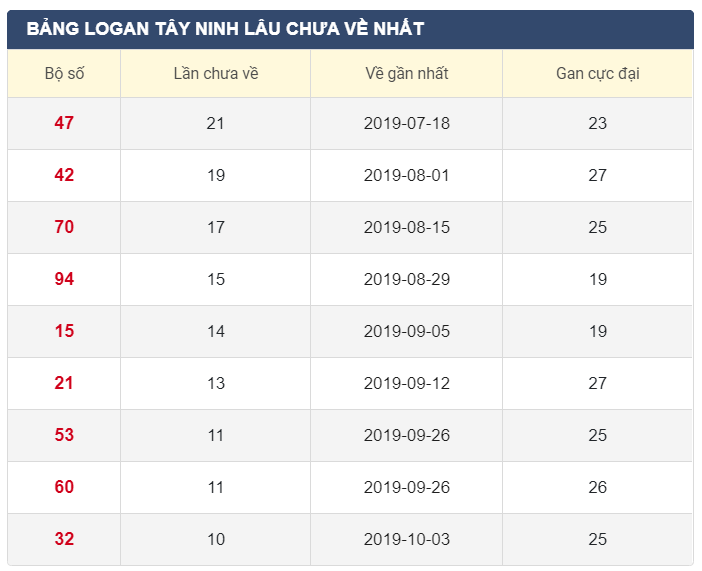Click the 'Lần chưa về' column header
Image resolution: width=702 pixels, height=571 pixels.
[x=216, y=74]
